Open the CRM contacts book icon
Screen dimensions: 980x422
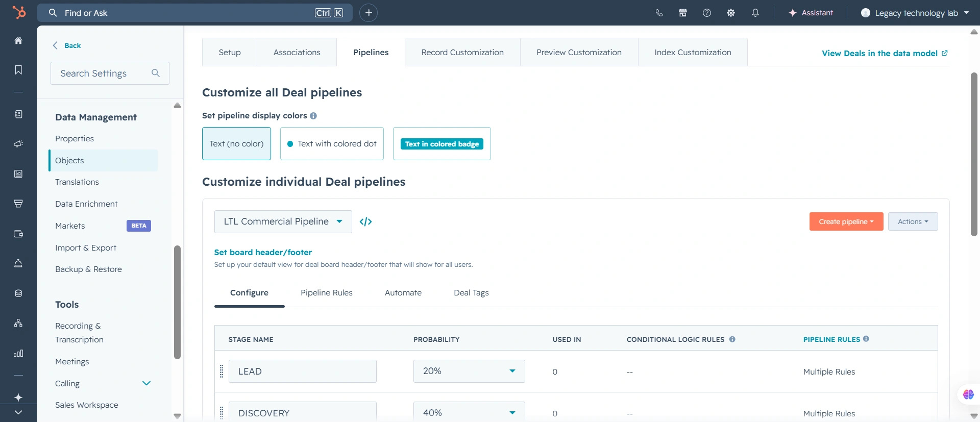[x=18, y=114]
